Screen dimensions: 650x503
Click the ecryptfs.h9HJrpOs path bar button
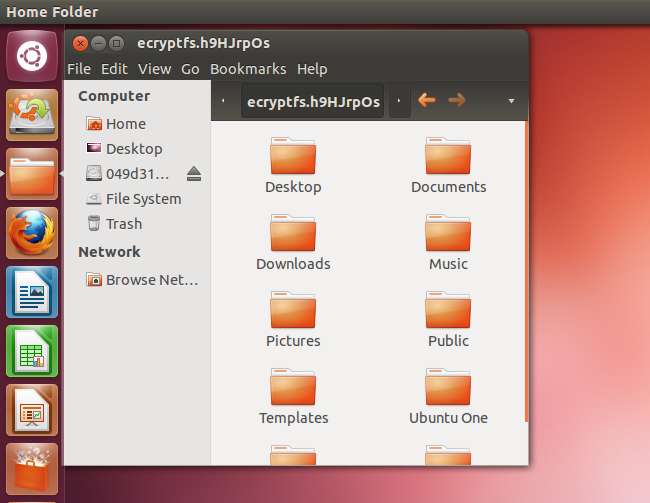tap(313, 101)
